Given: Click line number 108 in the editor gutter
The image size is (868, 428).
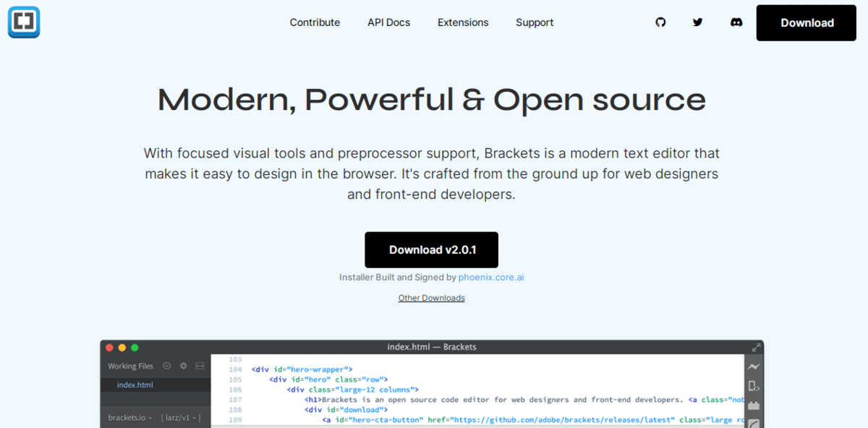Looking at the screenshot, I should [234, 410].
